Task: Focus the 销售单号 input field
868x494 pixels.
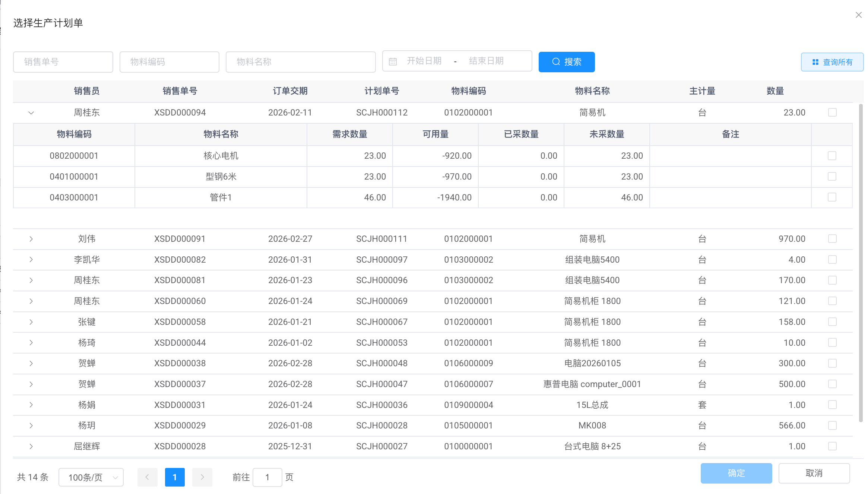Action: (63, 62)
